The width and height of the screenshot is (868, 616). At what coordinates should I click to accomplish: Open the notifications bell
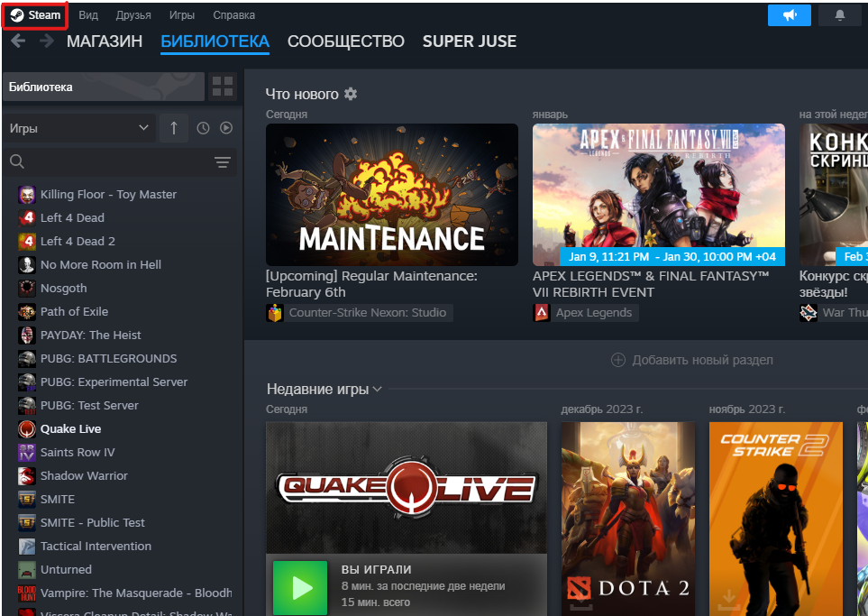tap(840, 15)
